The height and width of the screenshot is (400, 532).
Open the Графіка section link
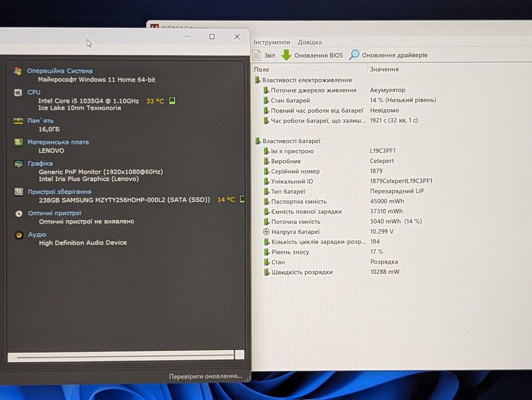pos(40,164)
